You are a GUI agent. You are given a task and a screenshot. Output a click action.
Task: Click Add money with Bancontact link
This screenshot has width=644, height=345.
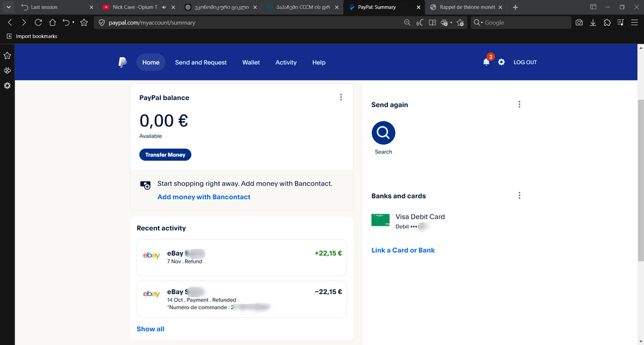pyautogui.click(x=204, y=197)
